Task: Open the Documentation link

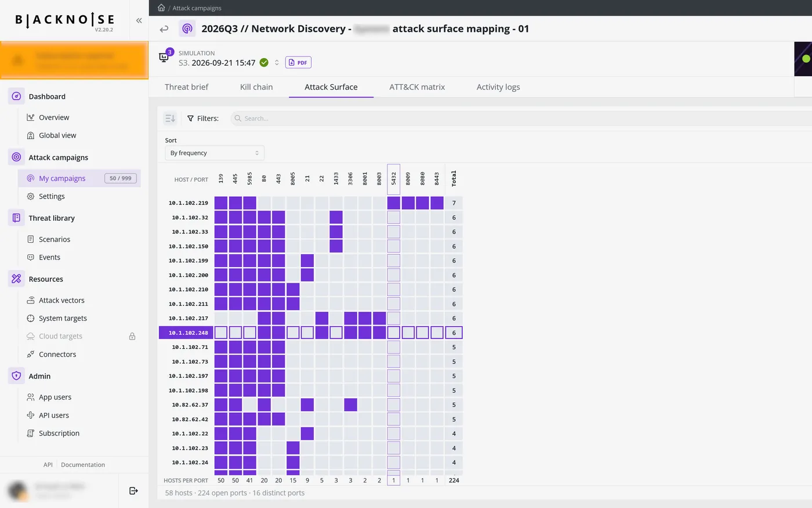Action: click(x=83, y=464)
